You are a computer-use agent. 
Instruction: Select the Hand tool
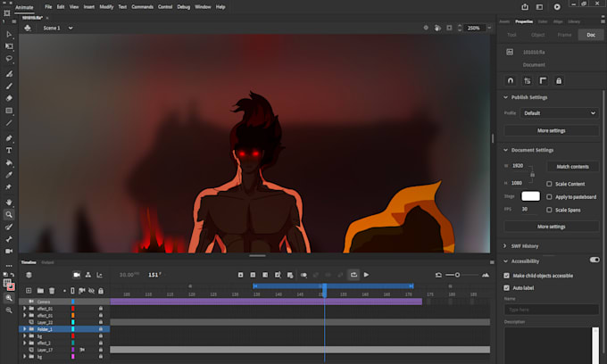9,202
